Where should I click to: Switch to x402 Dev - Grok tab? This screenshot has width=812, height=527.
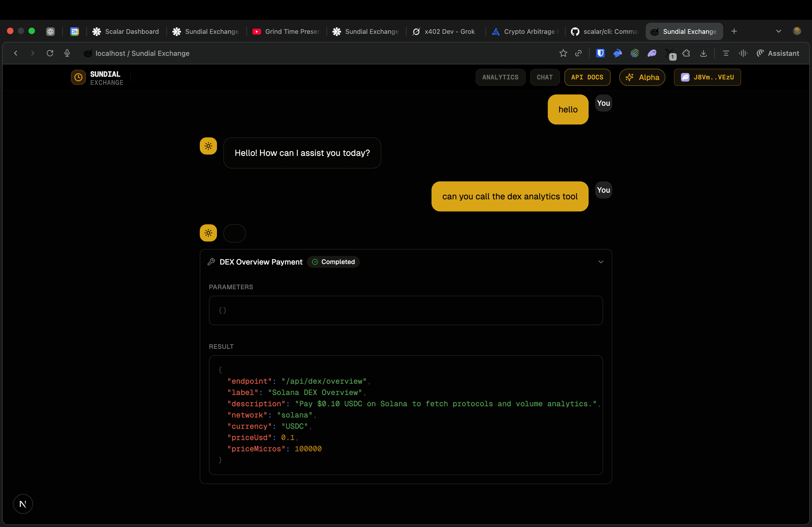[x=444, y=31]
